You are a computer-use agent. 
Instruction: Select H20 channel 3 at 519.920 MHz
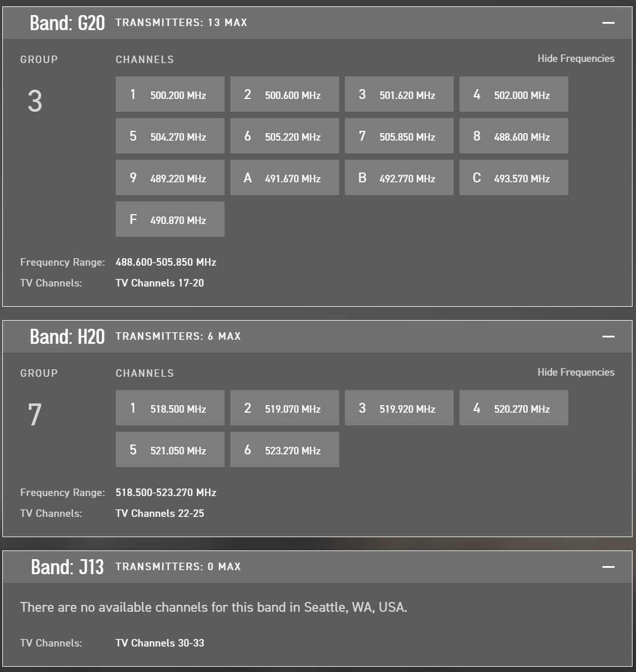coord(399,408)
